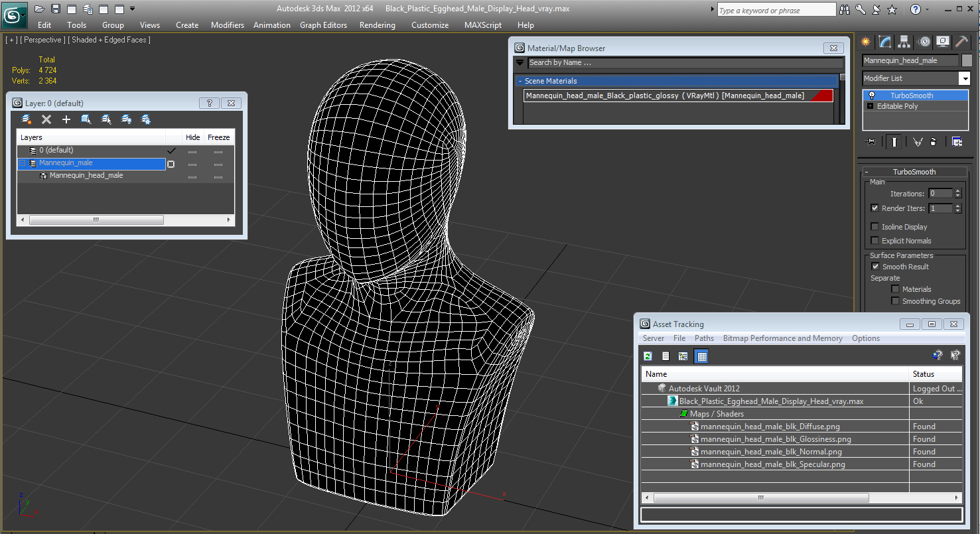This screenshot has height=534, width=980.
Task: Click the blue Help question mark icon
Action: click(x=916, y=9)
